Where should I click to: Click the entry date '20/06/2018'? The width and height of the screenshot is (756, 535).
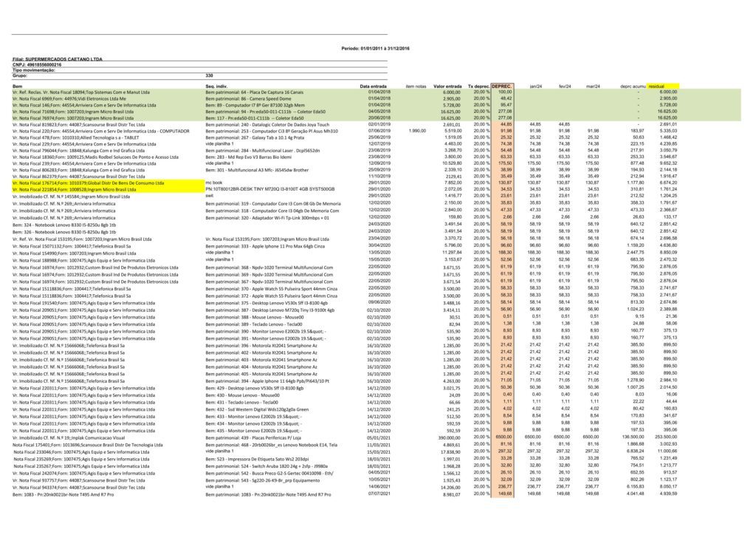(379, 117)
